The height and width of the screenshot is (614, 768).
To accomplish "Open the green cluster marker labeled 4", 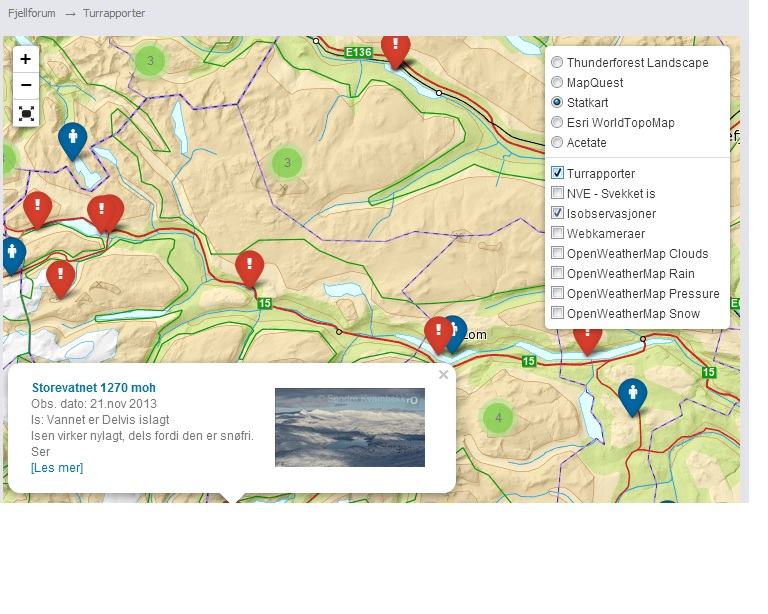I will coord(498,418).
